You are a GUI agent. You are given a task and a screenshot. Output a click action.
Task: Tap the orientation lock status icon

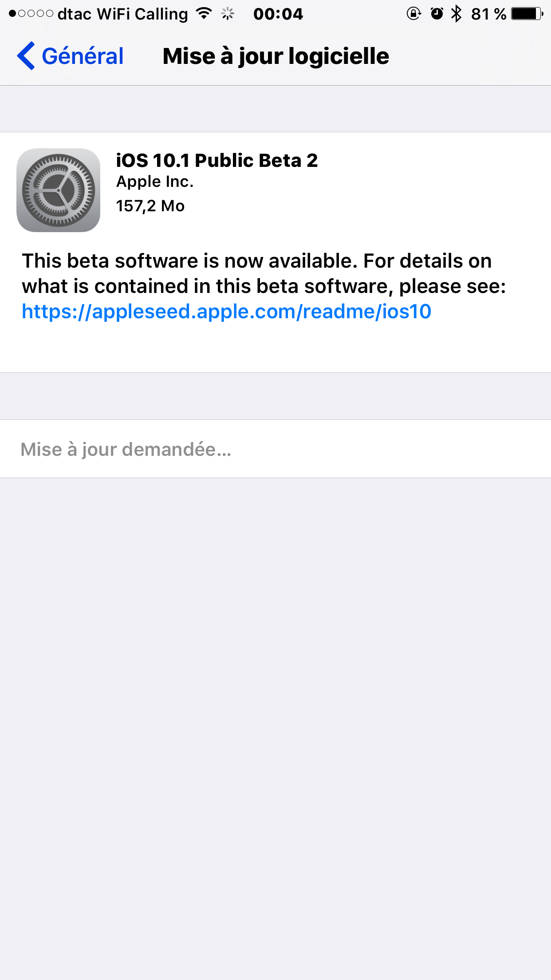point(413,14)
